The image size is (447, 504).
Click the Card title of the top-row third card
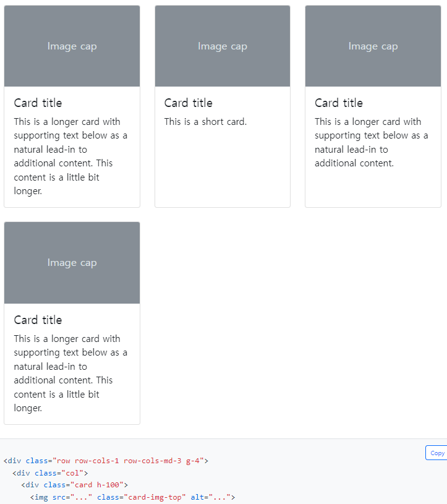coord(339,103)
